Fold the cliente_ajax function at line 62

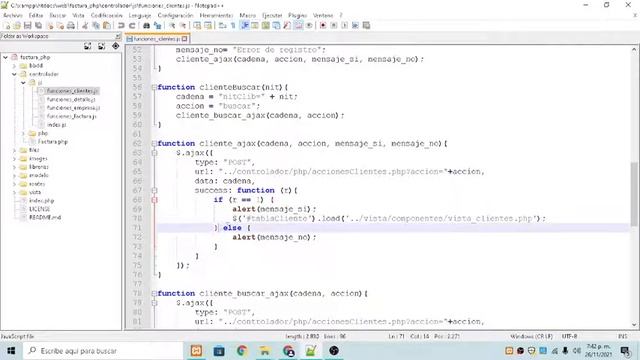154,144
